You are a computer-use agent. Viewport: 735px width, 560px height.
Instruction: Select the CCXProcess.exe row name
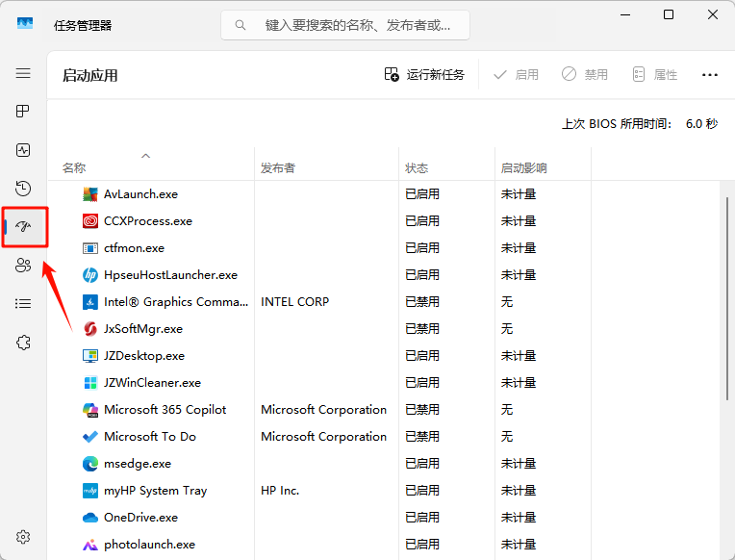pos(148,221)
